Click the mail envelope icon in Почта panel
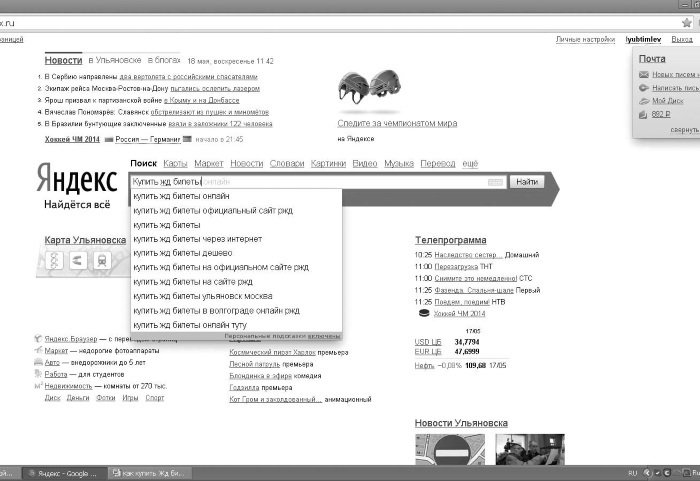 point(643,75)
